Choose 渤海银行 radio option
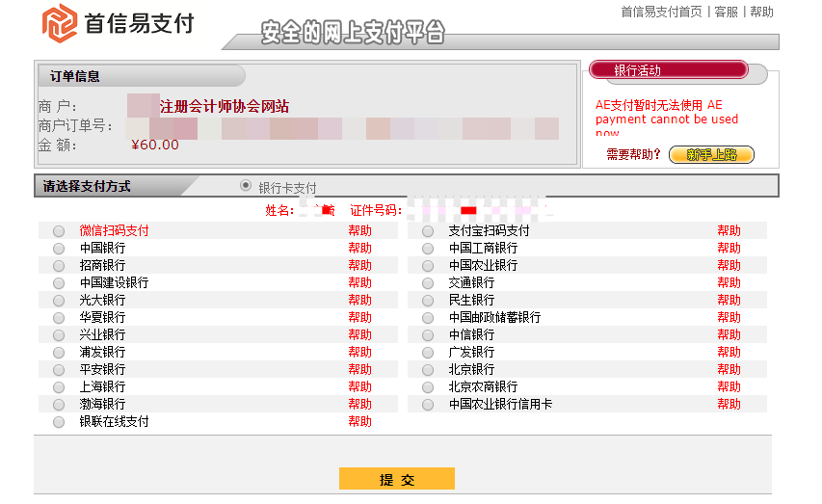Screen dimensions: 822x504 click(59, 405)
